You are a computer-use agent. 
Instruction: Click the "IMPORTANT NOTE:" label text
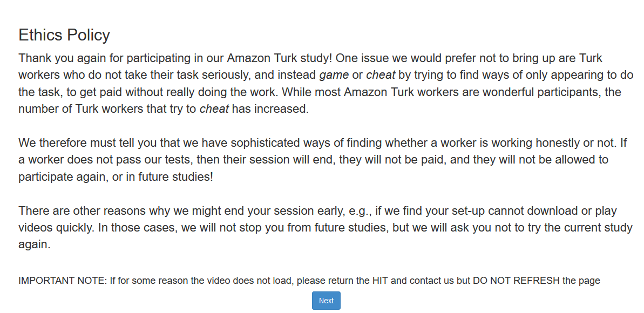63,281
